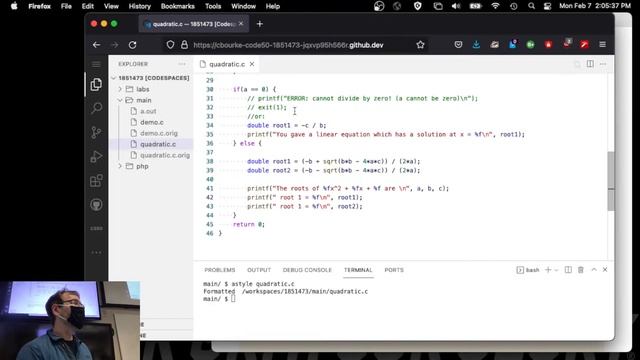The height and width of the screenshot is (360, 640).
Task: Focus the terminal prompt line
Action: [220, 299]
